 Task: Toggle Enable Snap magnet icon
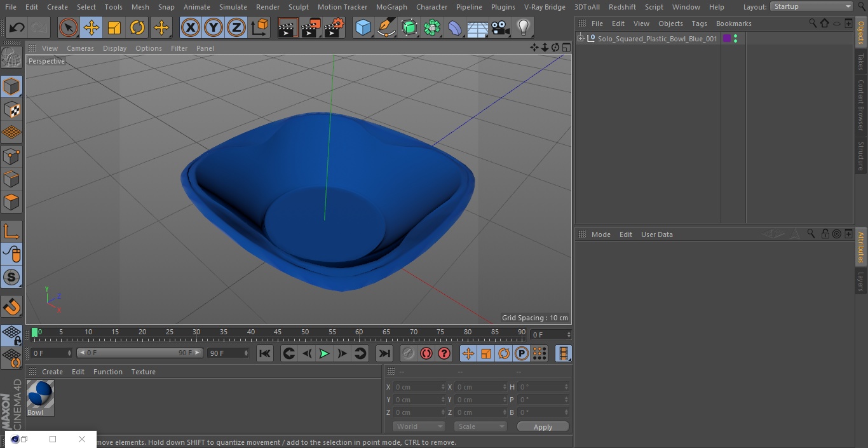[11, 307]
